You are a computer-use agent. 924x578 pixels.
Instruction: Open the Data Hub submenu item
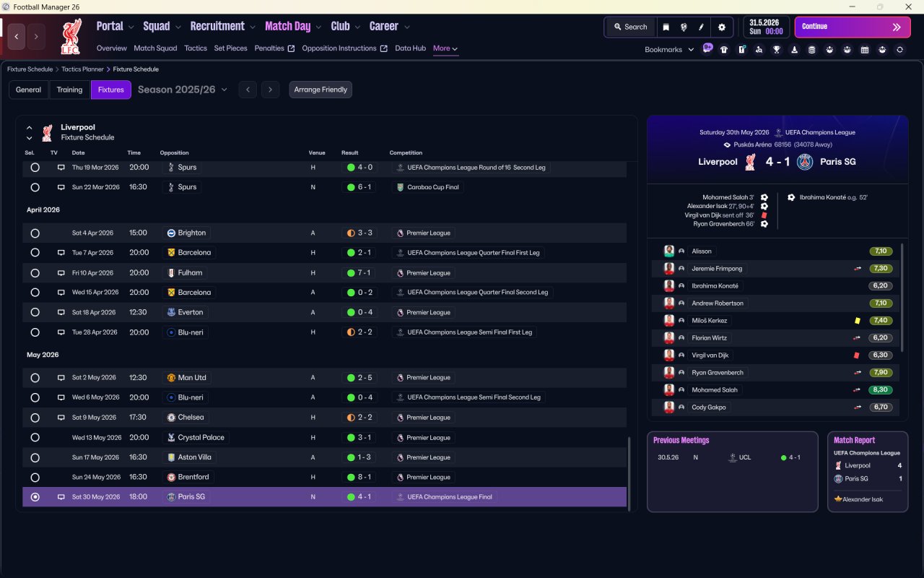pyautogui.click(x=410, y=48)
